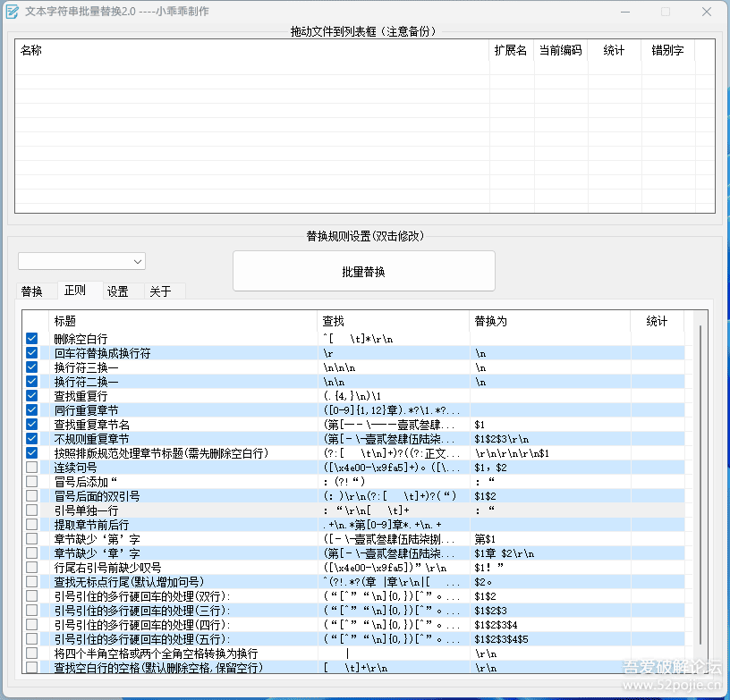
Task: Check the 引号单独一行 rule
Action: pyautogui.click(x=32, y=510)
